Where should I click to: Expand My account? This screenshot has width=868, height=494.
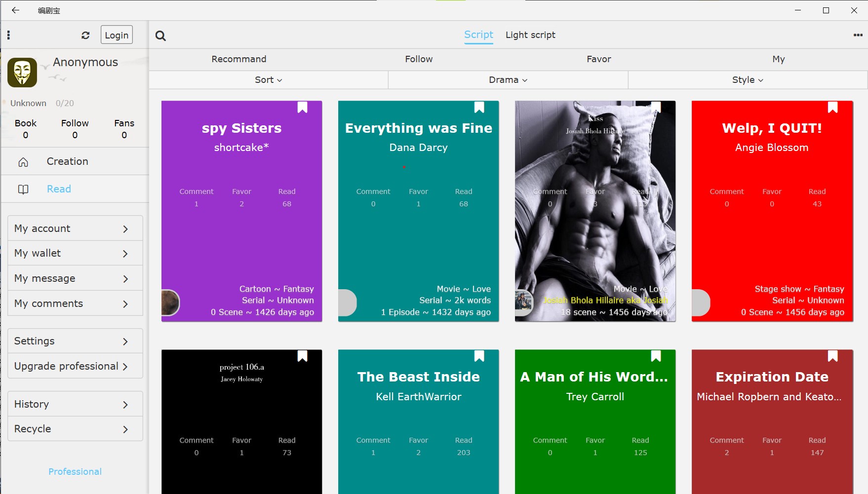[75, 228]
